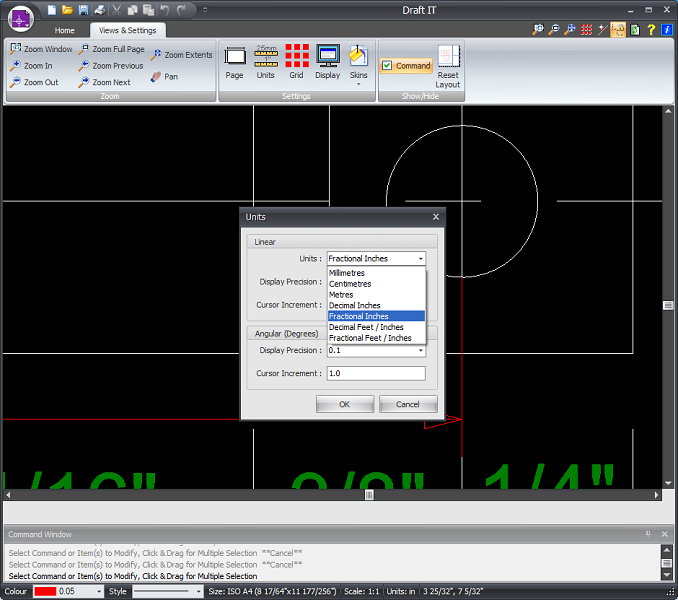Click the vertical scrollbar thumb on canvas
Screen dimensions: 678x600
tap(668, 306)
